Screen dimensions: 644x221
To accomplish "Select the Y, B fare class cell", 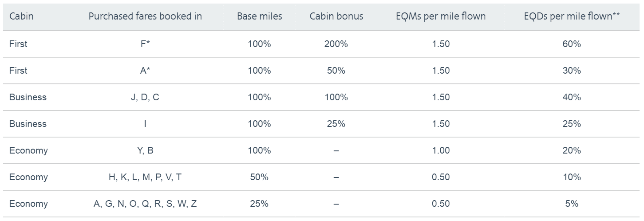I will click(145, 150).
